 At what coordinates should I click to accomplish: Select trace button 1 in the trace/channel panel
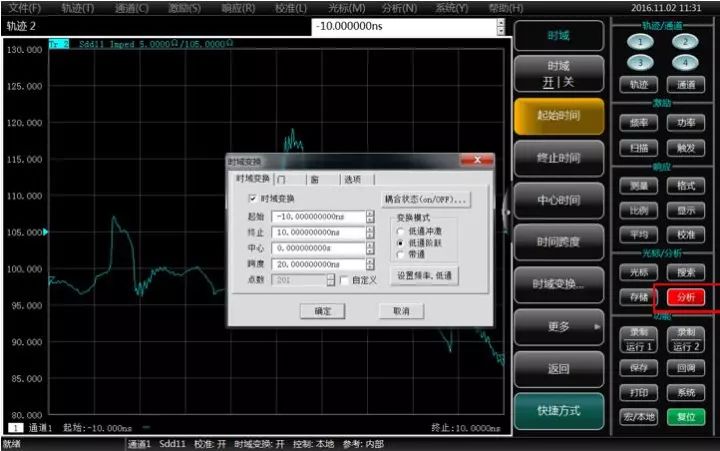[640, 42]
